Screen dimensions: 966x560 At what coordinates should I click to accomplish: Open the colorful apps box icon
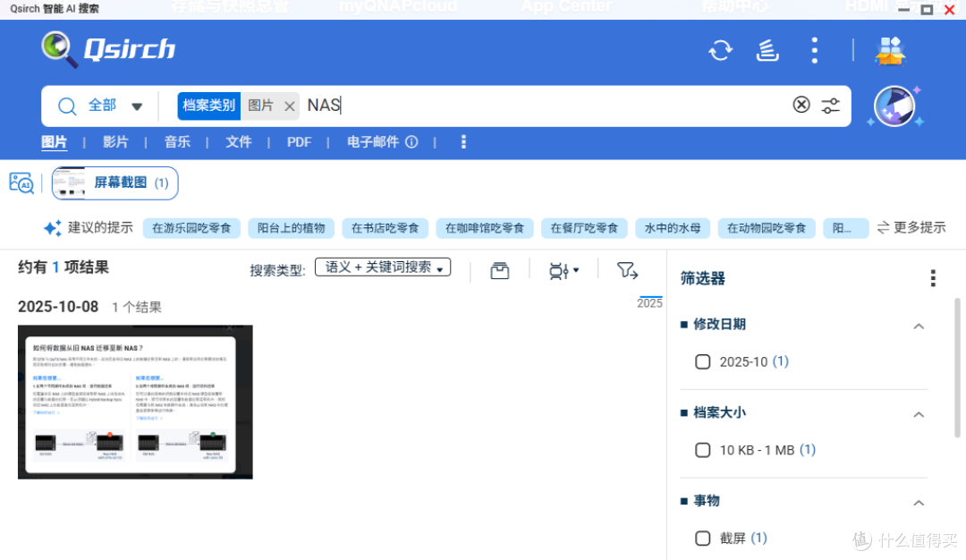click(890, 50)
